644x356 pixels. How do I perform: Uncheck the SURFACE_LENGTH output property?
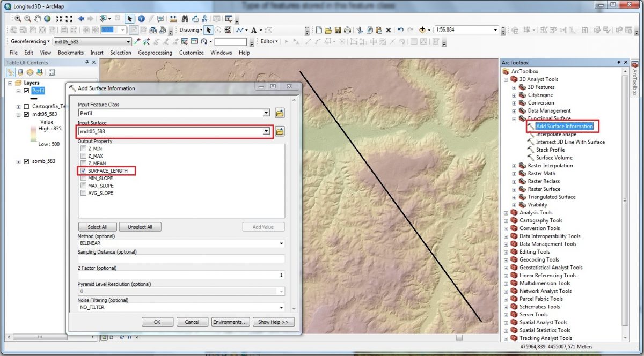click(83, 171)
